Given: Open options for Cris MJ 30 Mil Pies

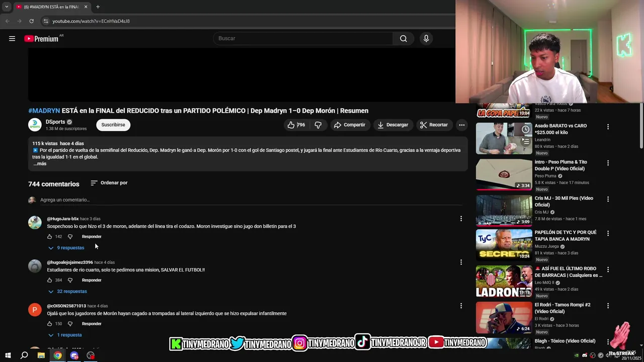Looking at the screenshot, I should point(608,199).
